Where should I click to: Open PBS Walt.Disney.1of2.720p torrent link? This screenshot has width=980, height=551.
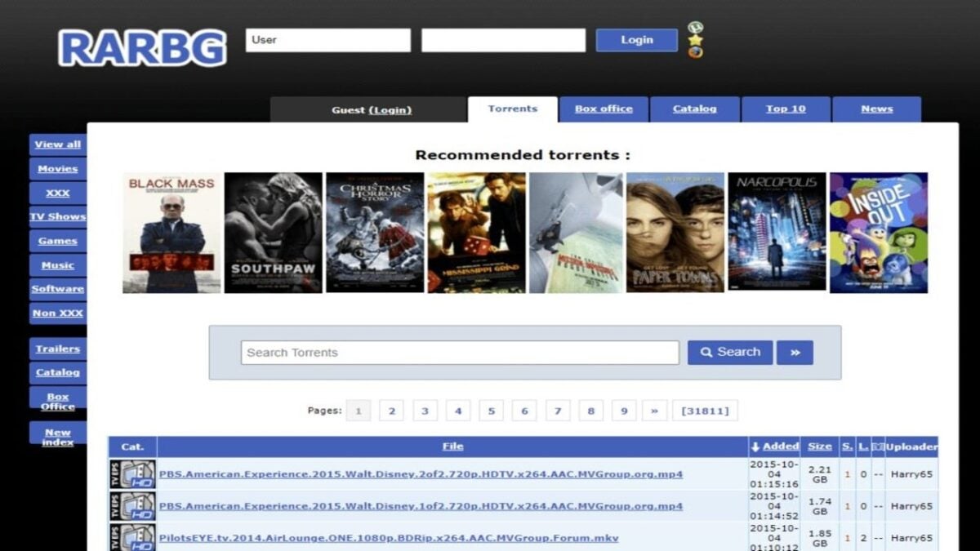click(421, 506)
